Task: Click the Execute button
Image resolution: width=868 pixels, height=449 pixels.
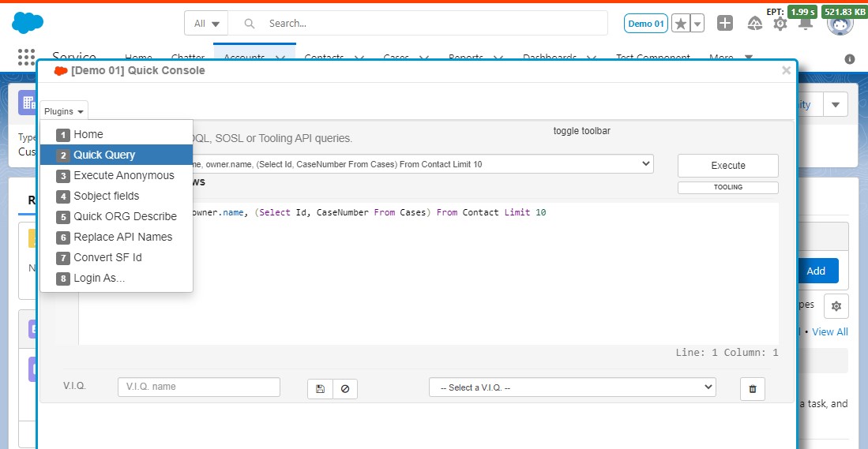Action: pyautogui.click(x=728, y=166)
